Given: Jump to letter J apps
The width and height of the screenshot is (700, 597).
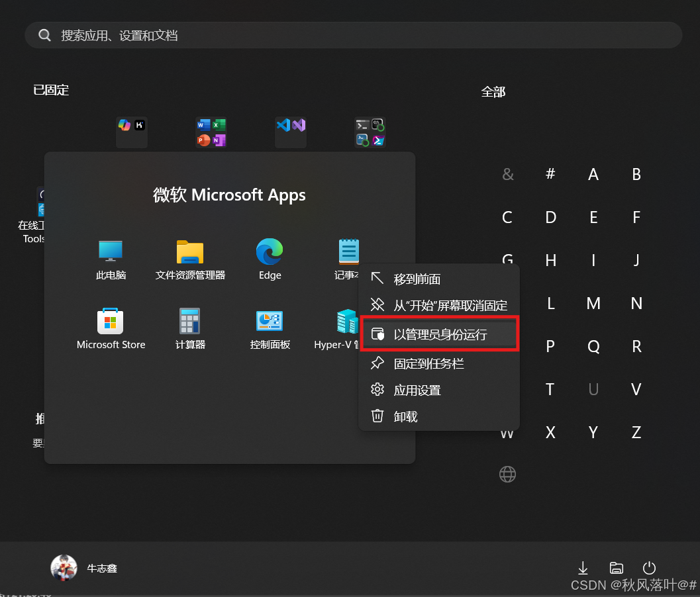Looking at the screenshot, I should click(636, 260).
